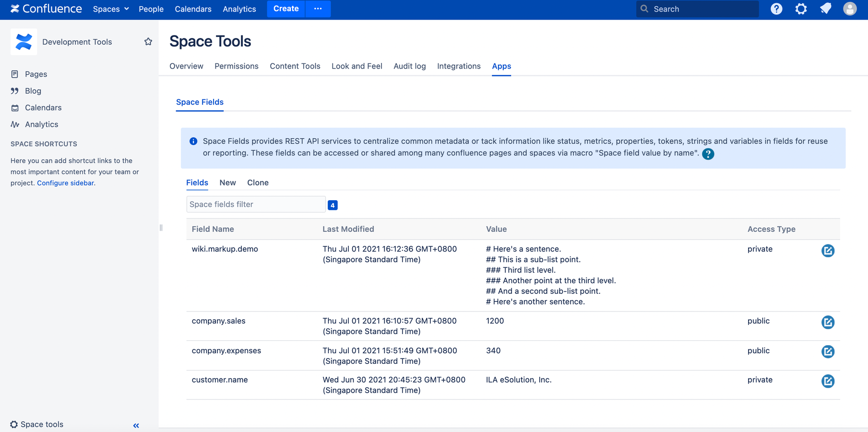Open the help question mark icon in header
Screen dimensions: 868x432
[x=776, y=9]
